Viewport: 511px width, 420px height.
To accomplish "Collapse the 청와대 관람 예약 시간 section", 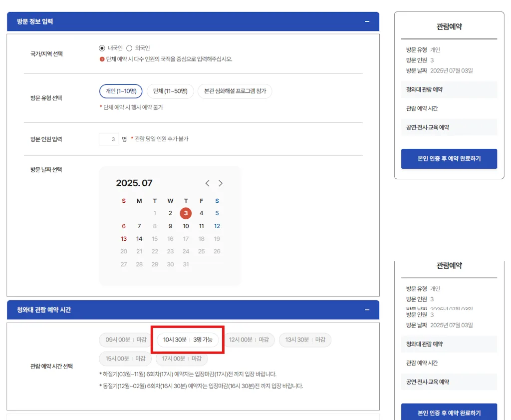I will pos(367,310).
